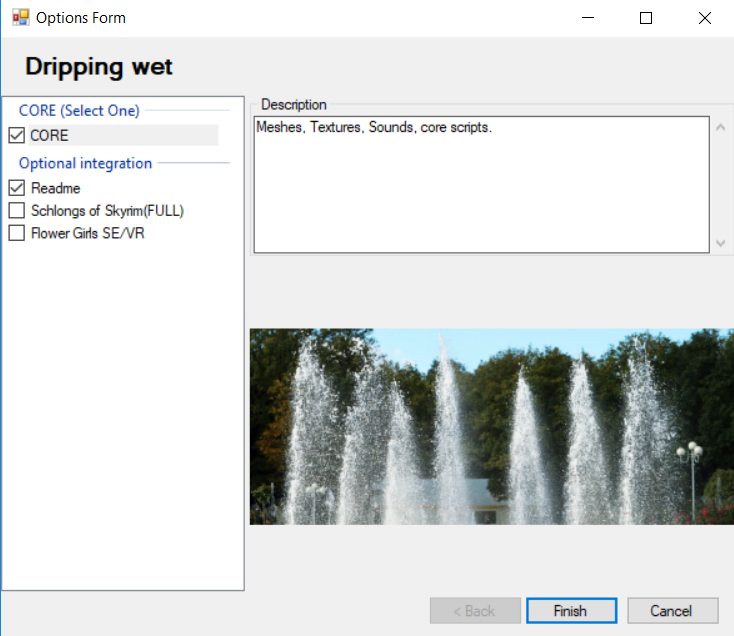Image resolution: width=734 pixels, height=636 pixels.
Task: Click the greyed-out Back button
Action: pos(475,611)
